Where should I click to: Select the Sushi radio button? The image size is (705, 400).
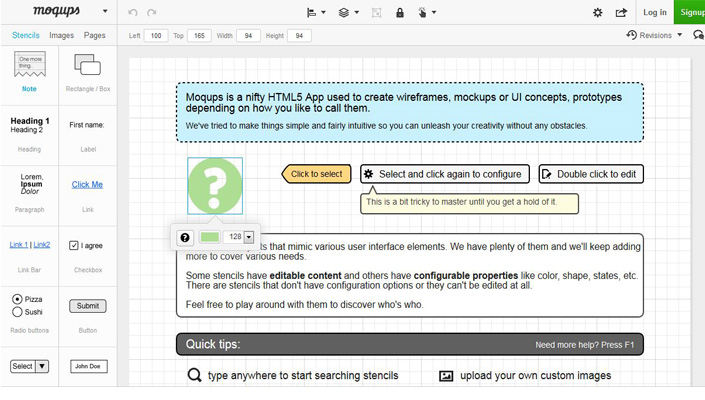[17, 312]
